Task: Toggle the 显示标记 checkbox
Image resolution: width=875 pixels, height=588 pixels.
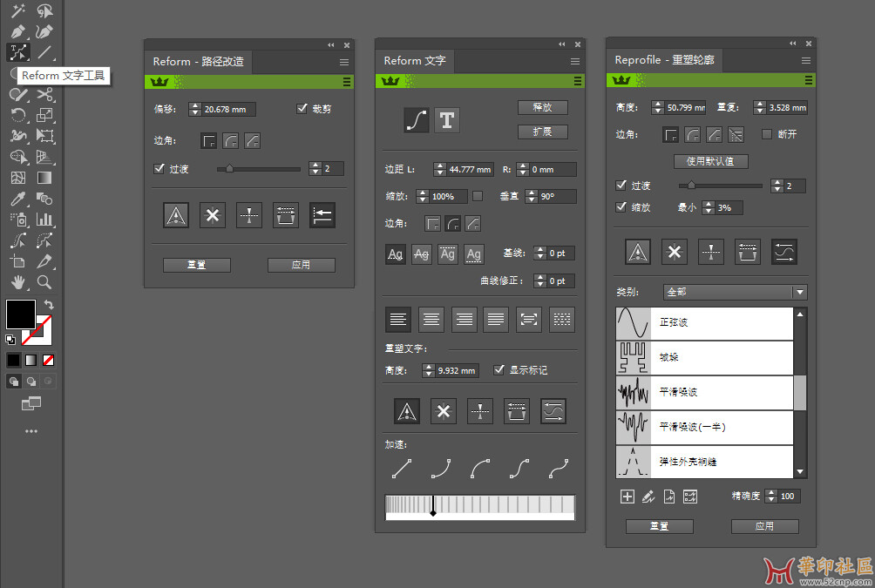Action: click(499, 369)
